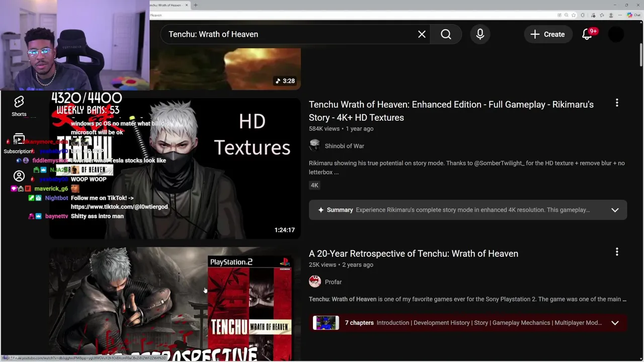Viewport: 644px width, 362px height.
Task: Click the browser address bar
Action: 352,15
